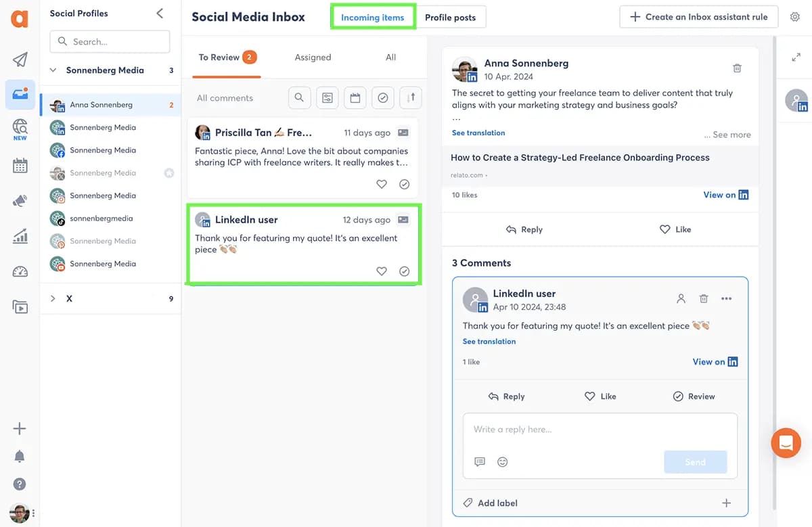
Task: Open the Publishing paper plane icon
Action: [20, 60]
